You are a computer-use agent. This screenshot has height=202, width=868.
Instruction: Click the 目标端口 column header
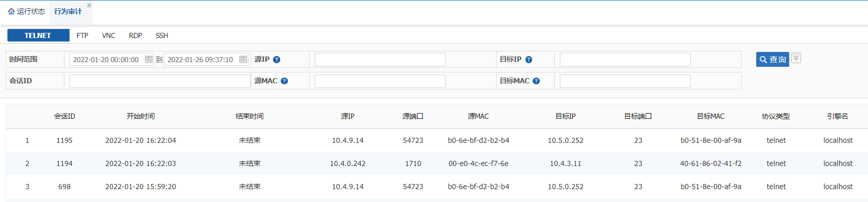pos(638,117)
